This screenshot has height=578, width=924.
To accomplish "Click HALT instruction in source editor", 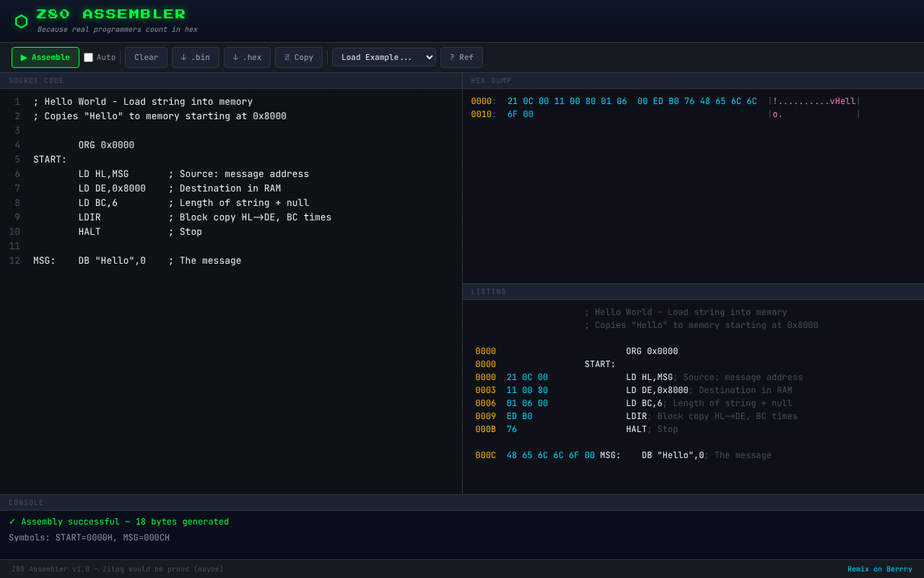I will pos(90,232).
